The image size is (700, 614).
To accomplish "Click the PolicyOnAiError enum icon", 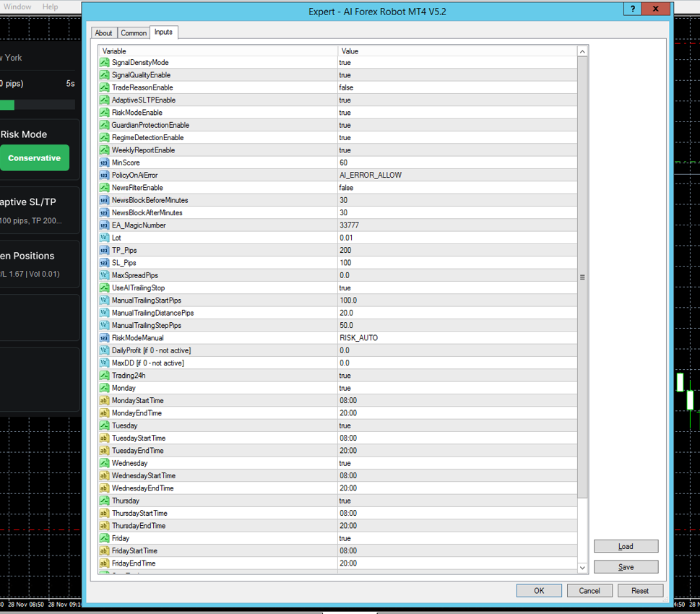I will pos(105,176).
